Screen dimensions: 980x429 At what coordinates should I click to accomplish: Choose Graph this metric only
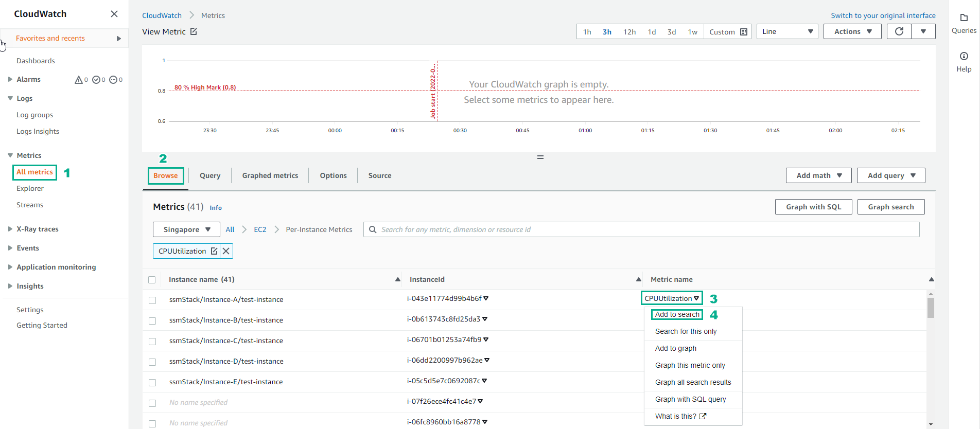click(x=690, y=365)
